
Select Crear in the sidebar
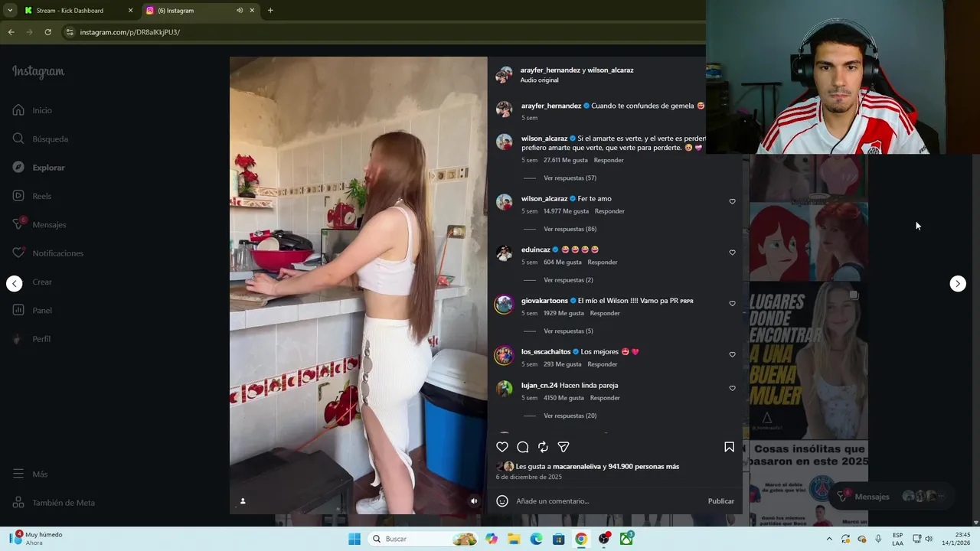[32, 282]
